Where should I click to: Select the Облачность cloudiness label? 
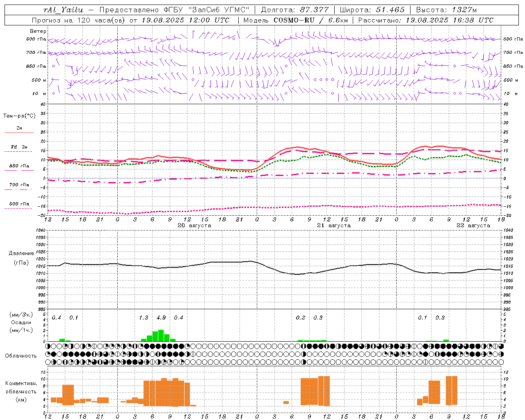[x=21, y=356]
